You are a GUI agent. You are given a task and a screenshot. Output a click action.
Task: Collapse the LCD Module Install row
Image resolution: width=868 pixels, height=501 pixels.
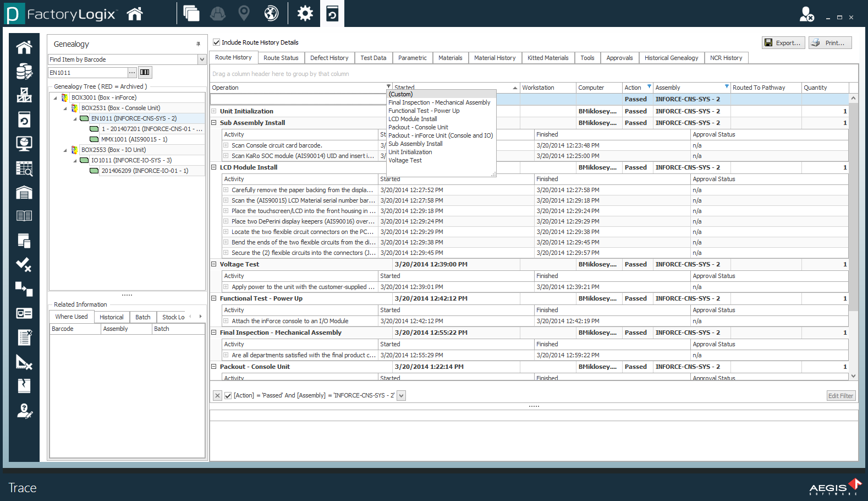(x=214, y=167)
